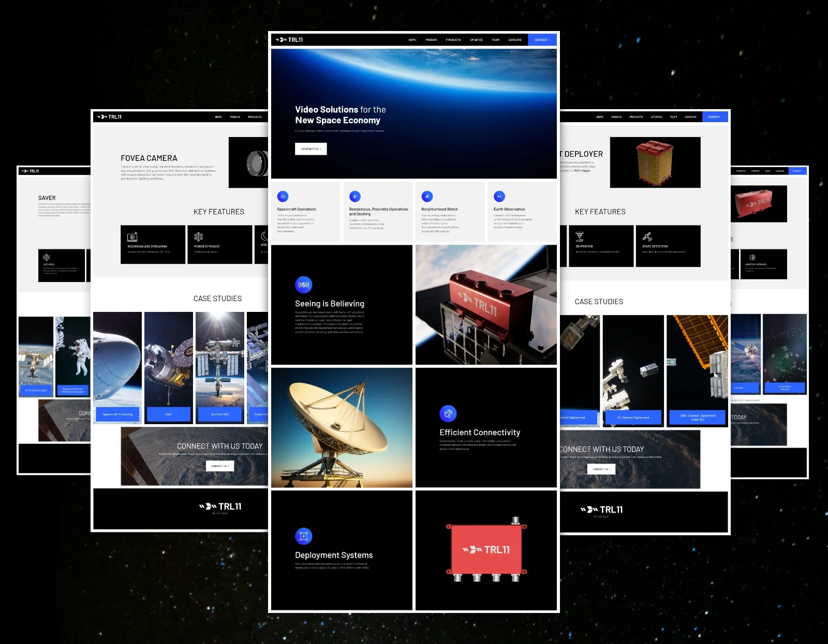The height and width of the screenshot is (644, 828).
Task: Open Mission on the Fovea Camera page navbar
Action: pos(235,117)
